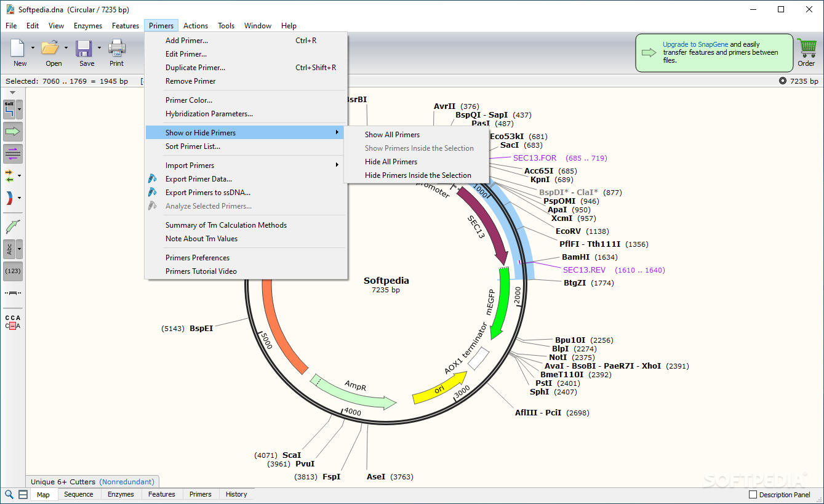Click the Print toolbar icon

116,48
